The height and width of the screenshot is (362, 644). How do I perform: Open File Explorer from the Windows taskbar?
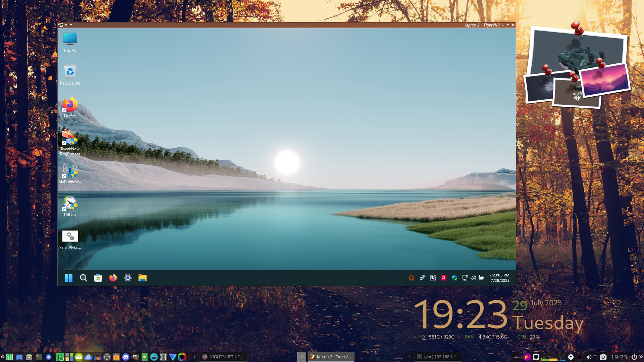[142, 278]
